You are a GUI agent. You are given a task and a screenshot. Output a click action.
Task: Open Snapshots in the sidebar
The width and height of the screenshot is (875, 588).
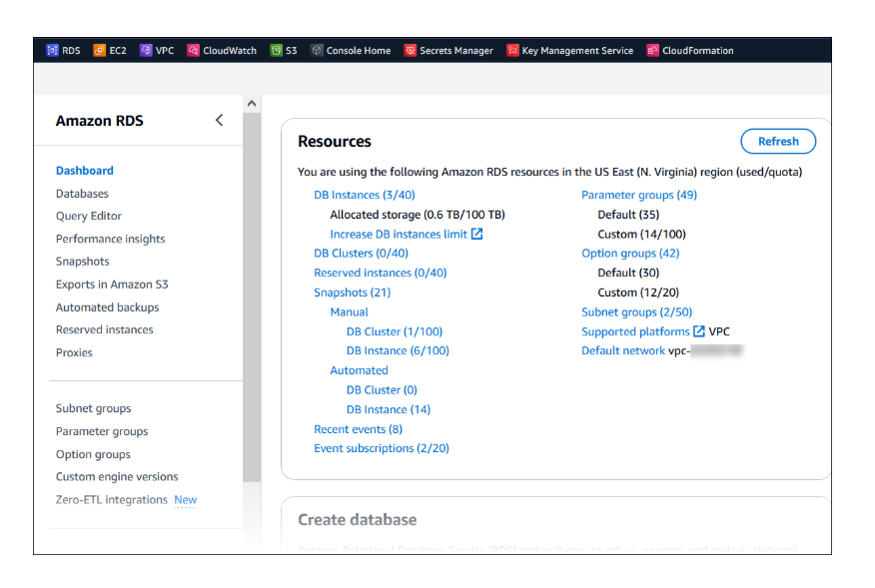tap(83, 262)
